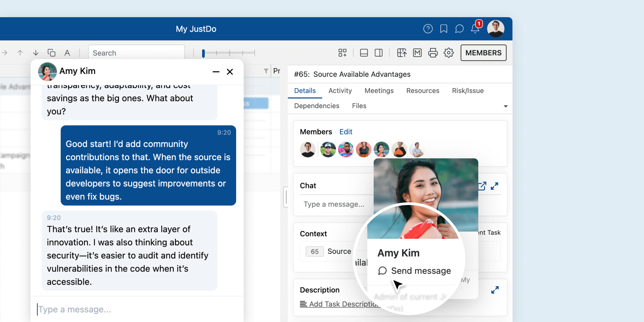The height and width of the screenshot is (322, 644).
Task: Open the chat bubble icon in header
Action: tap(459, 29)
